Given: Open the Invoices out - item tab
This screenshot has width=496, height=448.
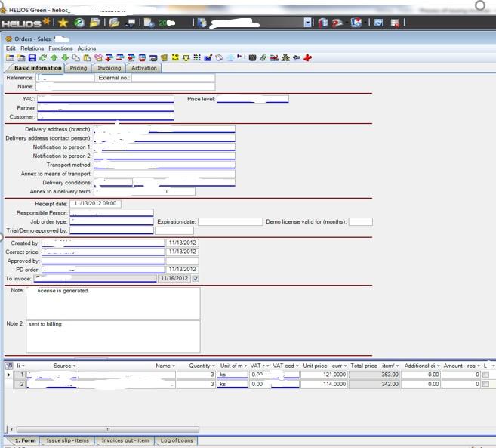Looking at the screenshot, I should point(124,440).
